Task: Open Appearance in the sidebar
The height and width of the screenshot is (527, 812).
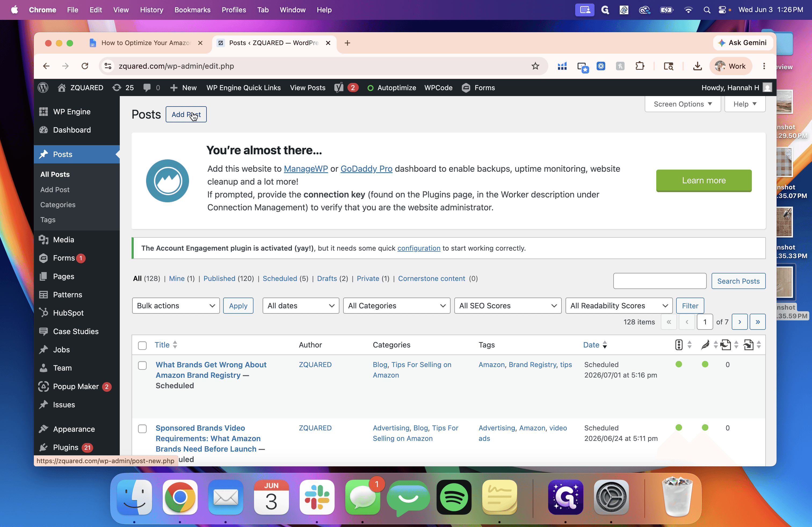Action: (74, 429)
